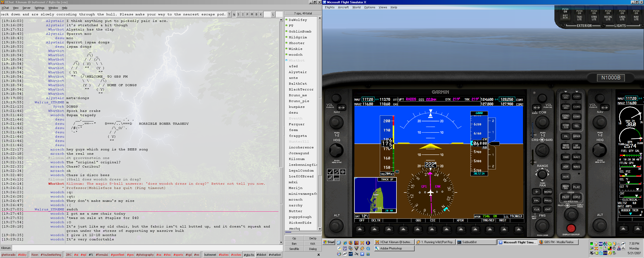Image resolution: width=644 pixels, height=258 pixels.
Task: Open the Server menu in XChat
Action: coord(26,8)
